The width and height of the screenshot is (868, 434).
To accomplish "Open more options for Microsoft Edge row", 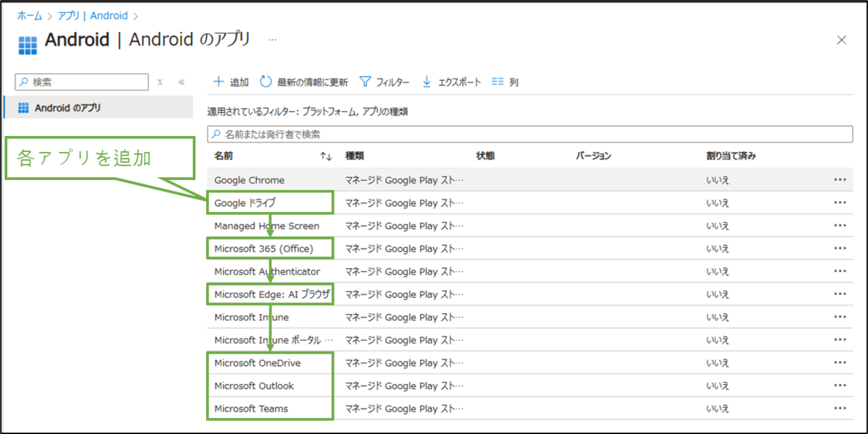I will pyautogui.click(x=840, y=294).
